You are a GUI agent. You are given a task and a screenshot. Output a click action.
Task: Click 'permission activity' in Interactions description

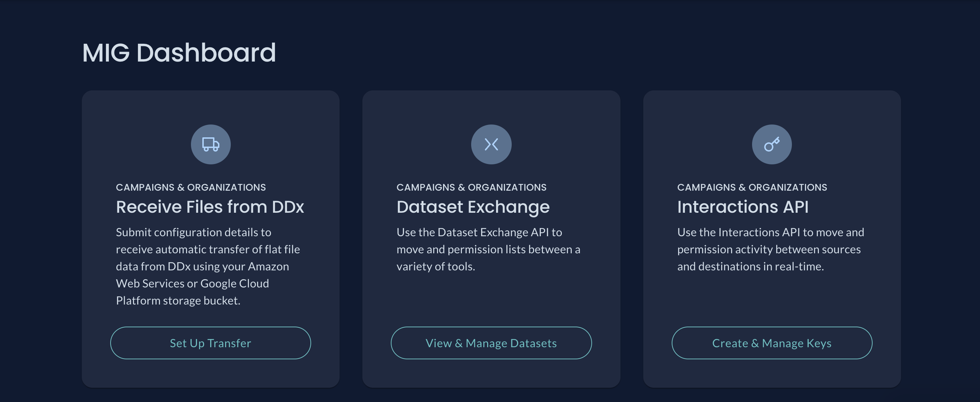tap(725, 249)
